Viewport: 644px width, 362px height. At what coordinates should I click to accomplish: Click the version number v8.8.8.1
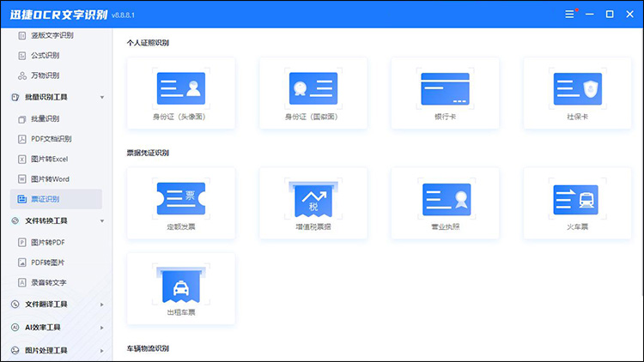pos(123,15)
